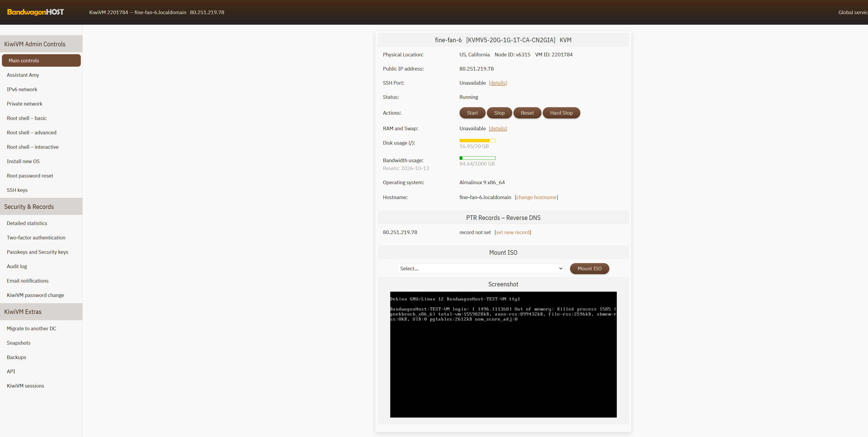
Task: Click the change hostname link
Action: [x=536, y=197]
